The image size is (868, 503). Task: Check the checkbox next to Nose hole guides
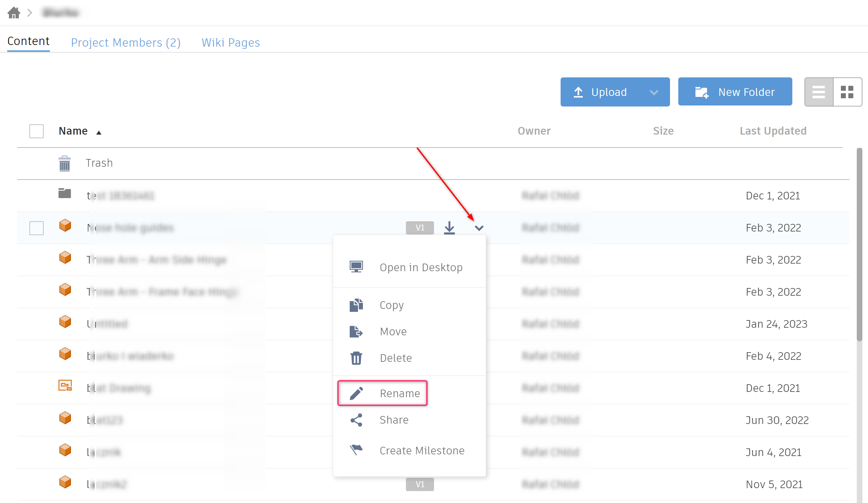point(36,228)
